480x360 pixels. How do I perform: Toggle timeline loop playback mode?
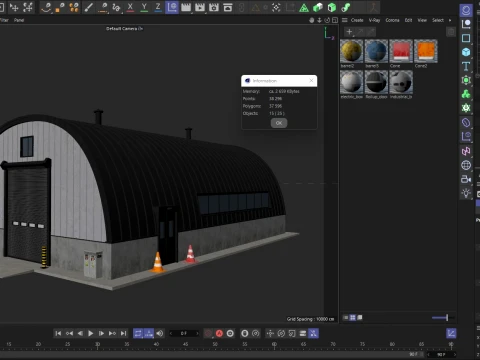coord(138,333)
